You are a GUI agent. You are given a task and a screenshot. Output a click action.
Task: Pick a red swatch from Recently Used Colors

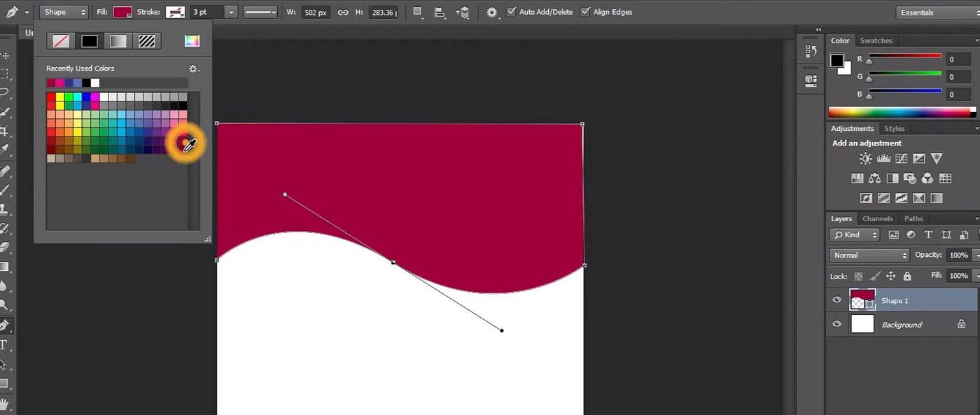[x=52, y=83]
